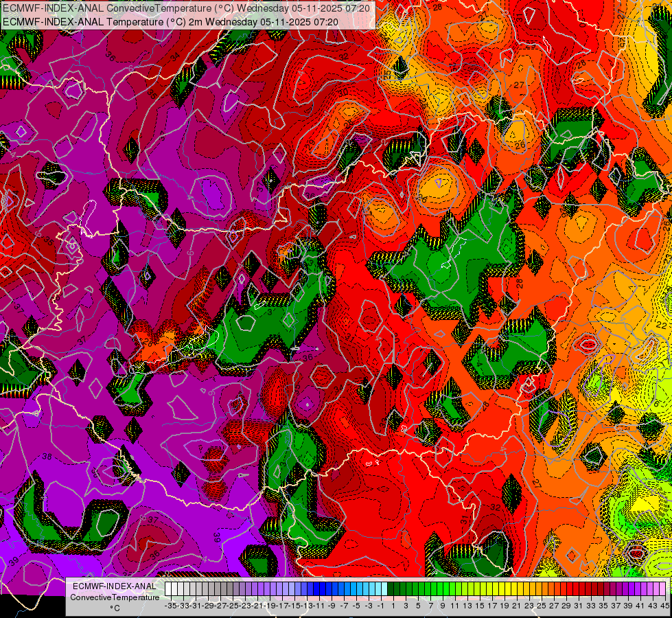Screen dimensions: 672x618
Task: Click the 45 legend scale value
Action: click(x=664, y=606)
